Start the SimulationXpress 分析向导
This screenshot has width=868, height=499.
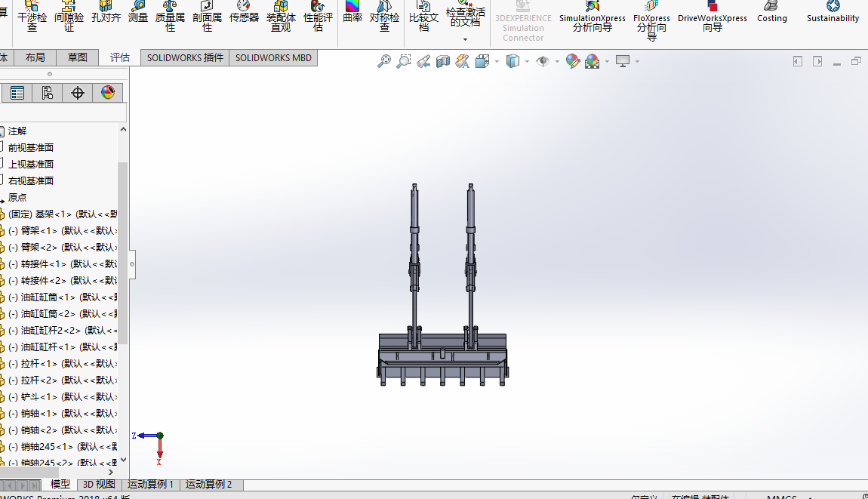[x=593, y=16]
